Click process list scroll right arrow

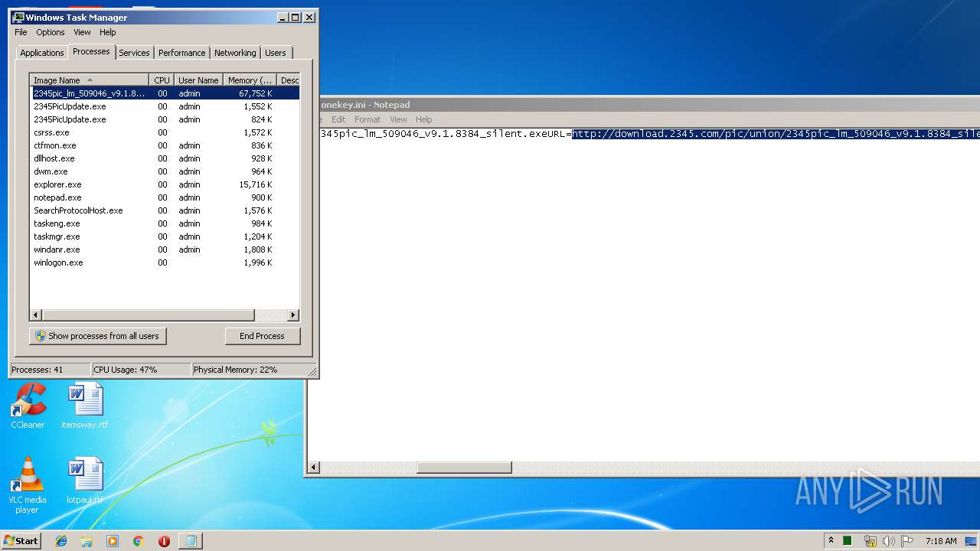point(293,315)
